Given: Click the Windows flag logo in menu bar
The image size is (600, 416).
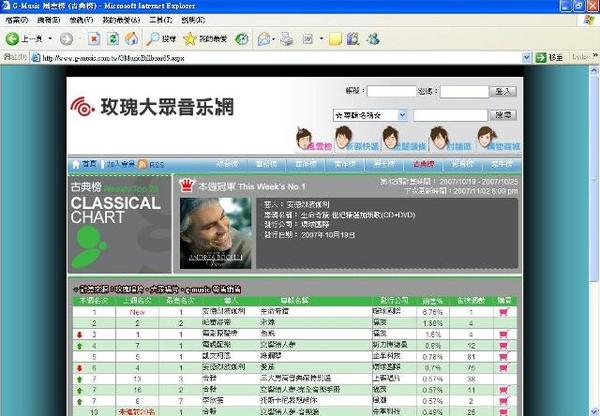Looking at the screenshot, I should (x=589, y=20).
